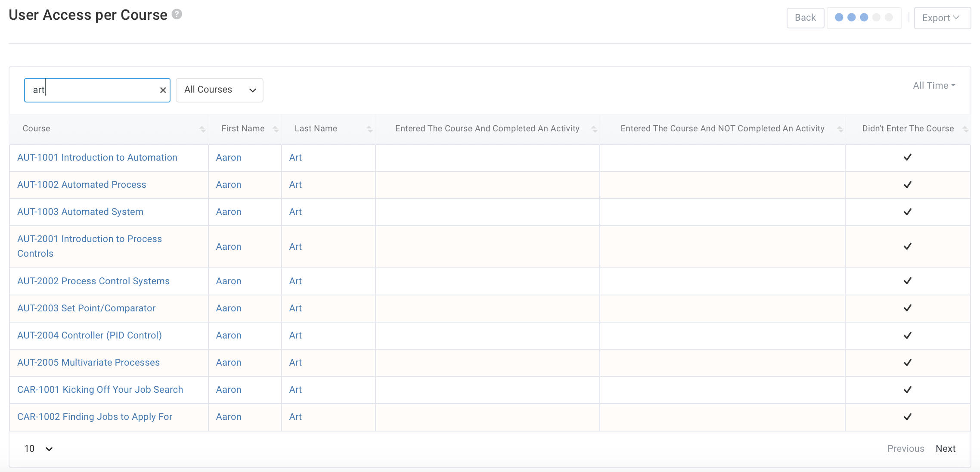Open the All Courses dropdown

click(x=220, y=90)
